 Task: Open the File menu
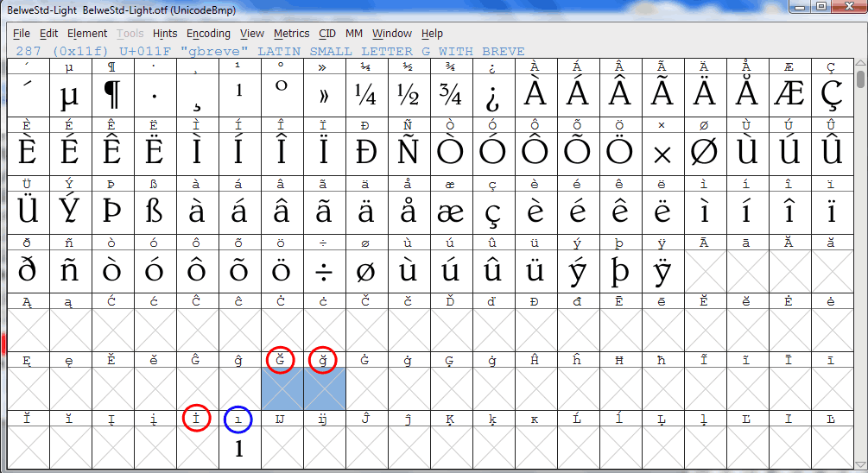point(22,34)
